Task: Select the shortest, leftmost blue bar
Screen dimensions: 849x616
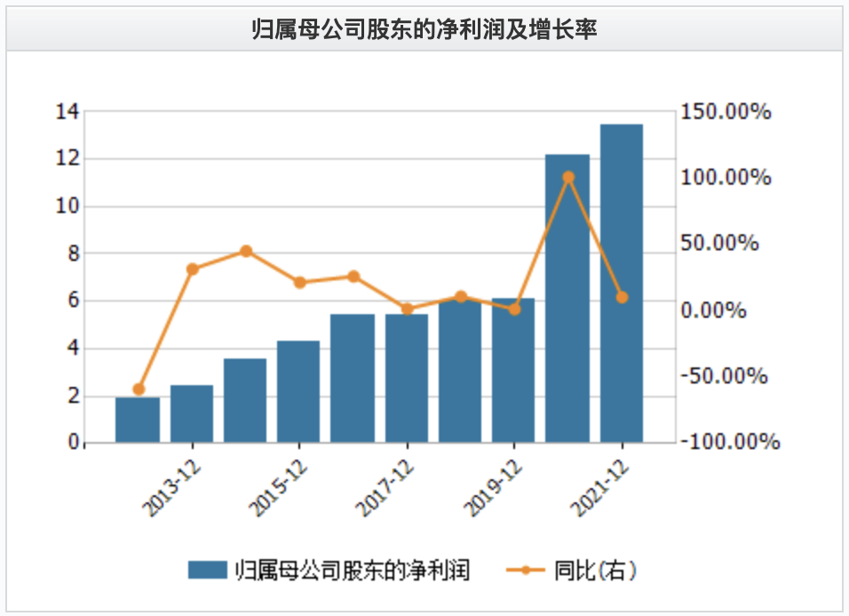Action: coord(138,420)
